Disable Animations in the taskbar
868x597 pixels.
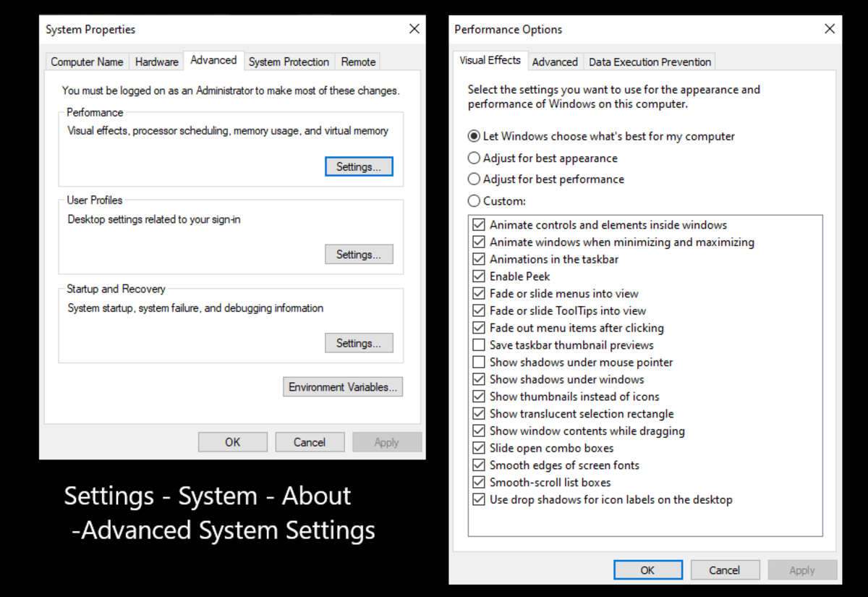478,258
